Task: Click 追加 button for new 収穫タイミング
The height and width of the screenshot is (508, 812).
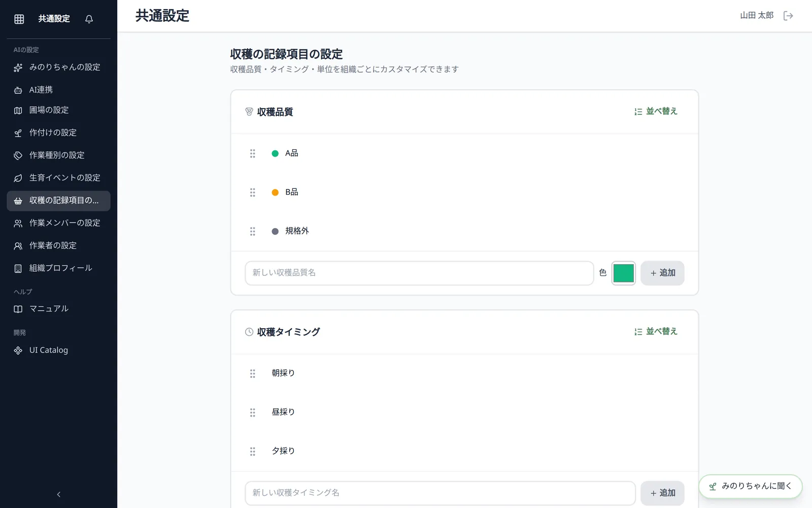Action: pyautogui.click(x=662, y=493)
